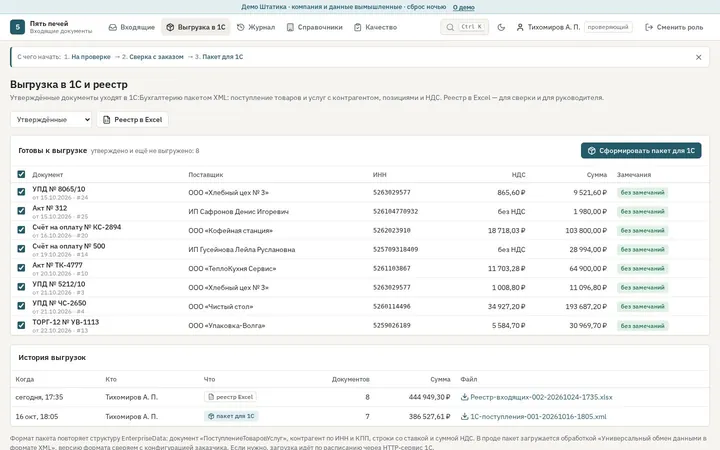Open the О демо link
The height and width of the screenshot is (450, 720).
click(x=464, y=7)
